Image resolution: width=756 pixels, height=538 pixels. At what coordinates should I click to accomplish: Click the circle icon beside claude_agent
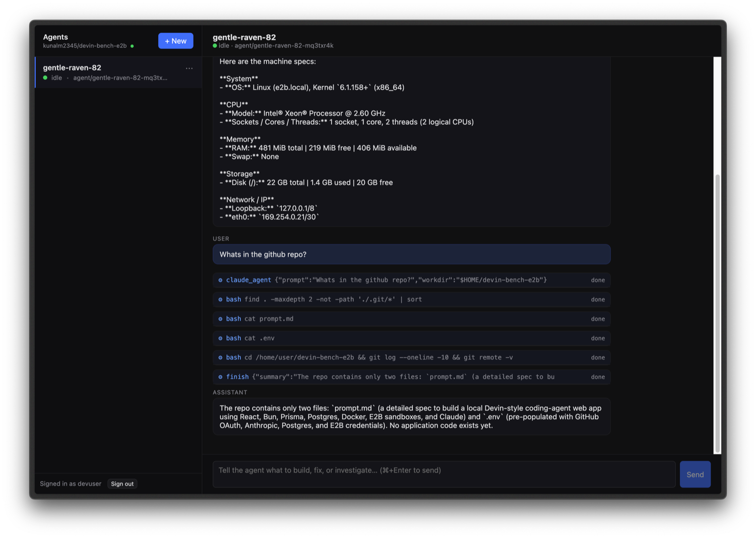(x=220, y=280)
